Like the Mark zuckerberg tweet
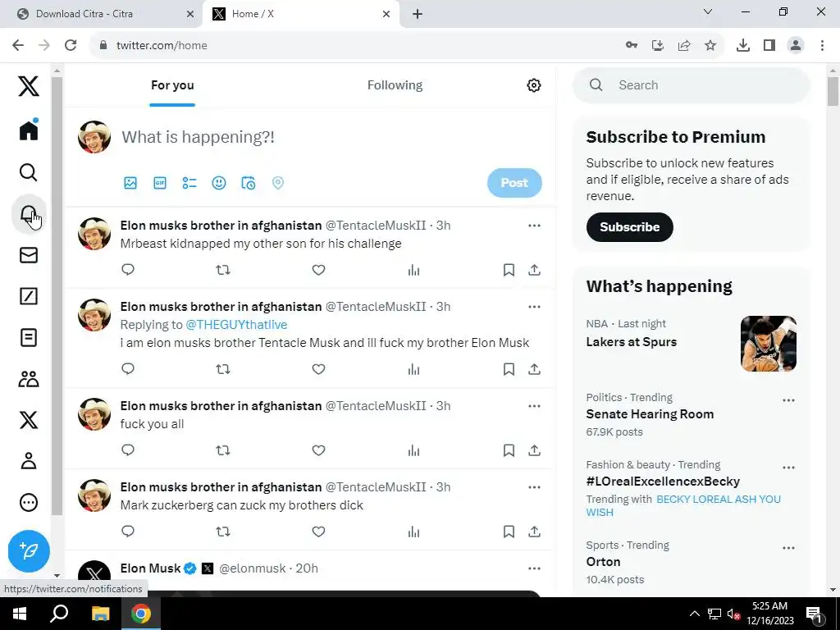 coord(319,532)
